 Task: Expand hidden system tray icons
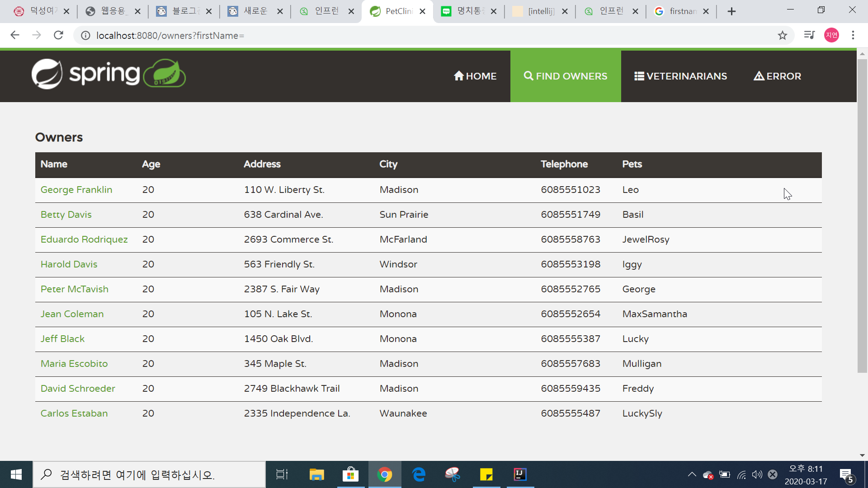click(692, 474)
